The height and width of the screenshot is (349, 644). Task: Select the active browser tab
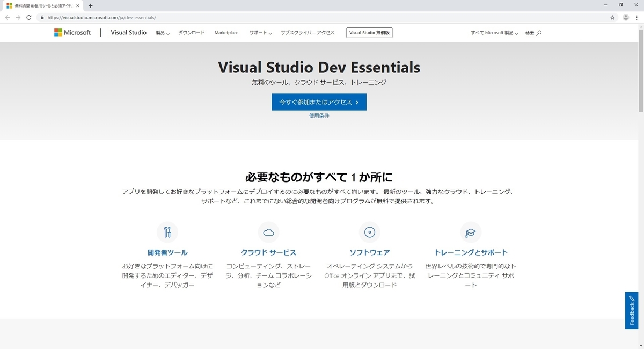click(x=42, y=5)
